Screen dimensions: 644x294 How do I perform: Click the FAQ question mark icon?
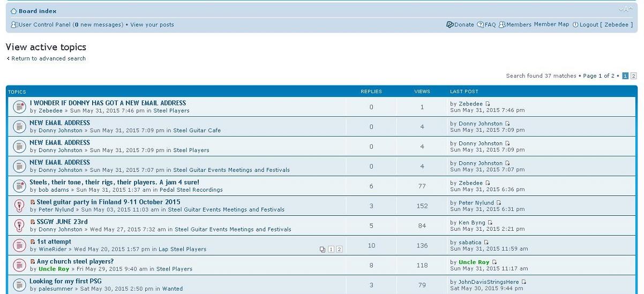[x=481, y=25]
